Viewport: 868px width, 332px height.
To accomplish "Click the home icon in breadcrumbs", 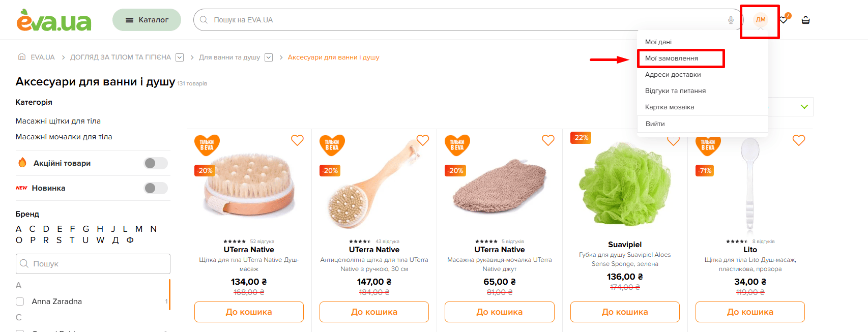I will click(x=22, y=57).
